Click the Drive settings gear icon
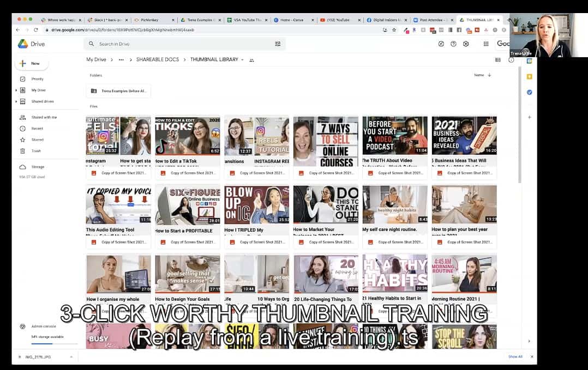 (x=466, y=44)
